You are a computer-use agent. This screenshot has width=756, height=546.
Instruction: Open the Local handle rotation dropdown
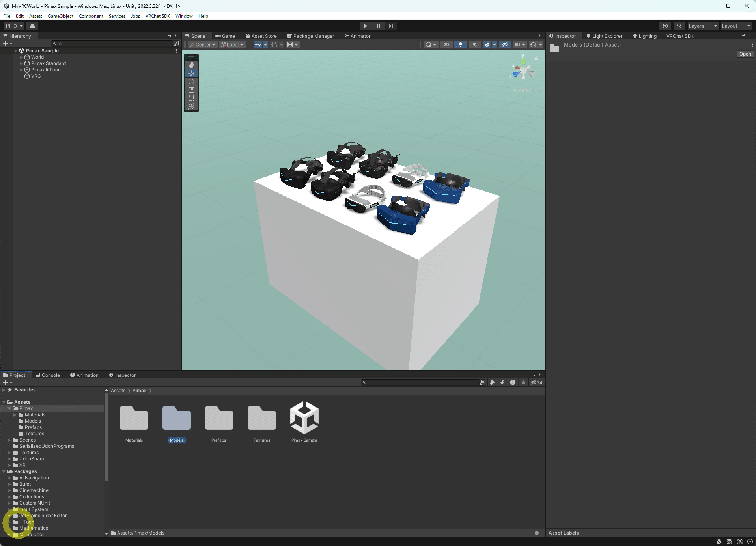(232, 45)
